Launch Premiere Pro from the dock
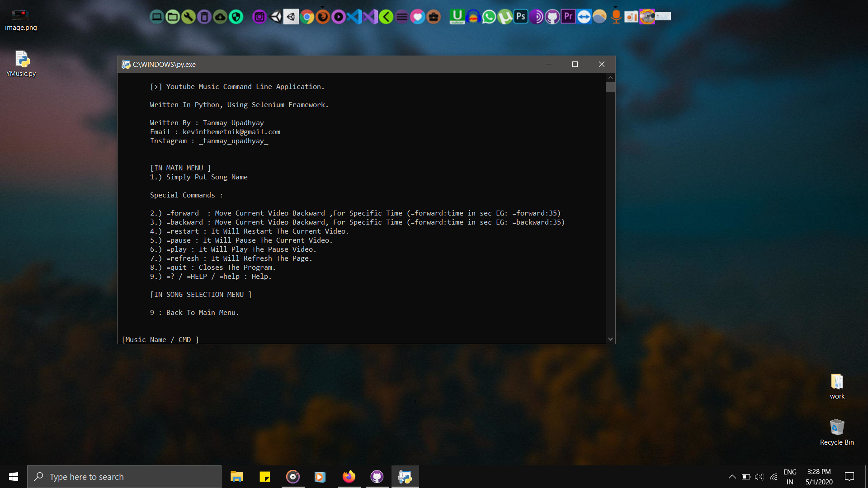This screenshot has width=868, height=488. (568, 17)
